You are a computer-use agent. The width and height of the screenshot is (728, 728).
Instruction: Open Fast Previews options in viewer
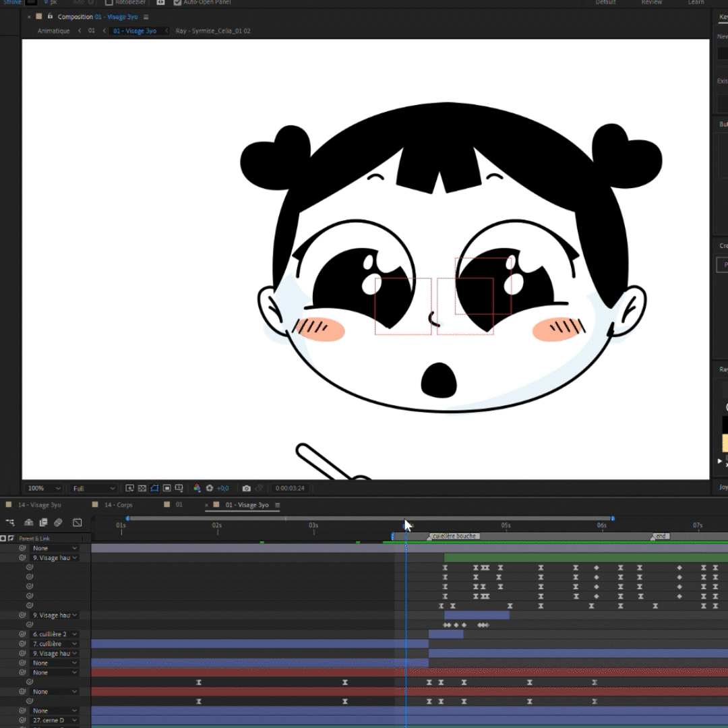(x=130, y=488)
